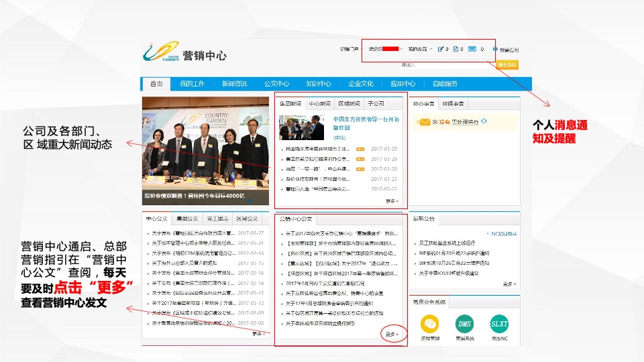Click the blue NC link above the announcements
Screen dimensions: 644x362
[504, 233]
